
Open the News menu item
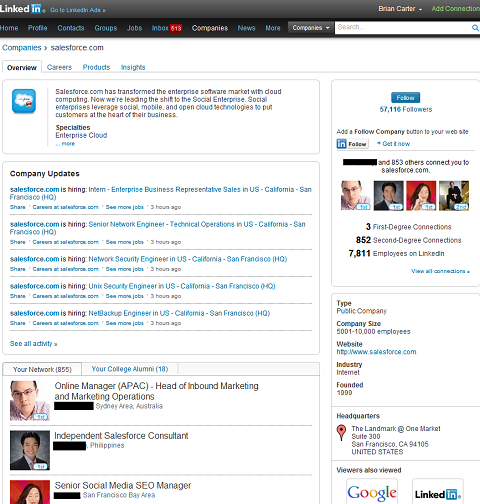246,28
